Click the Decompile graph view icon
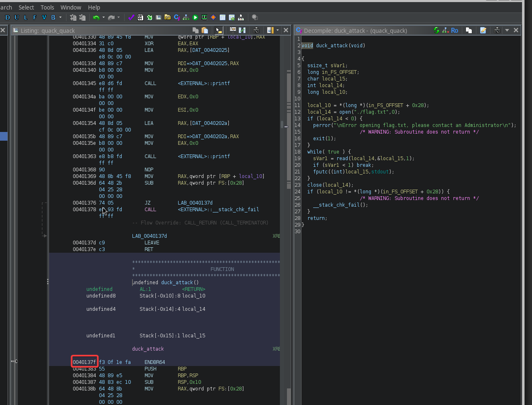 point(446,30)
